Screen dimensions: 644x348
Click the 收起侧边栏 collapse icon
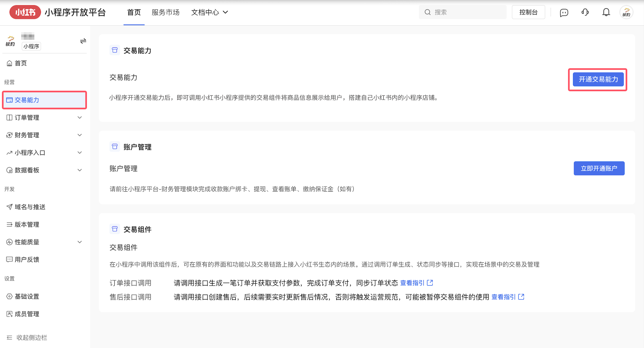click(10, 337)
